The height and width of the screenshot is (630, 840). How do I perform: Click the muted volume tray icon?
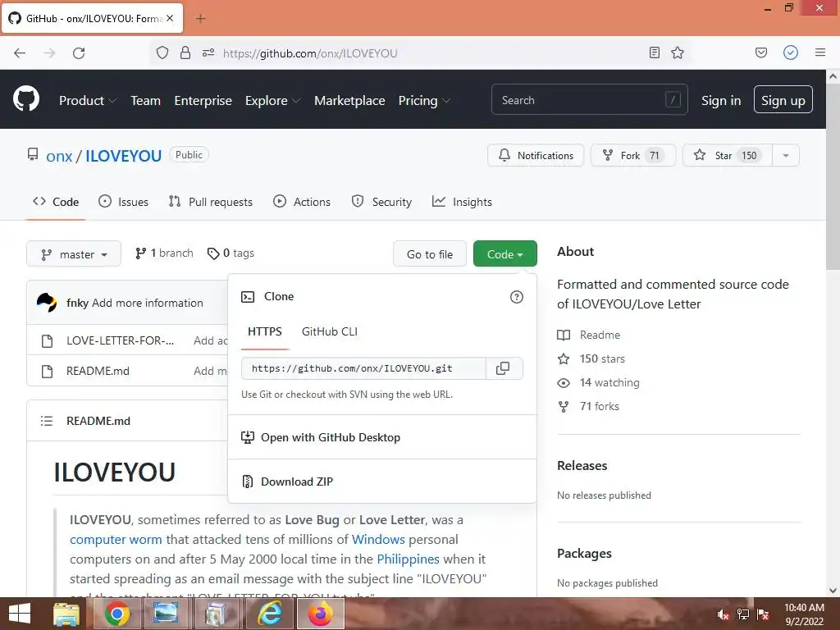click(724, 614)
